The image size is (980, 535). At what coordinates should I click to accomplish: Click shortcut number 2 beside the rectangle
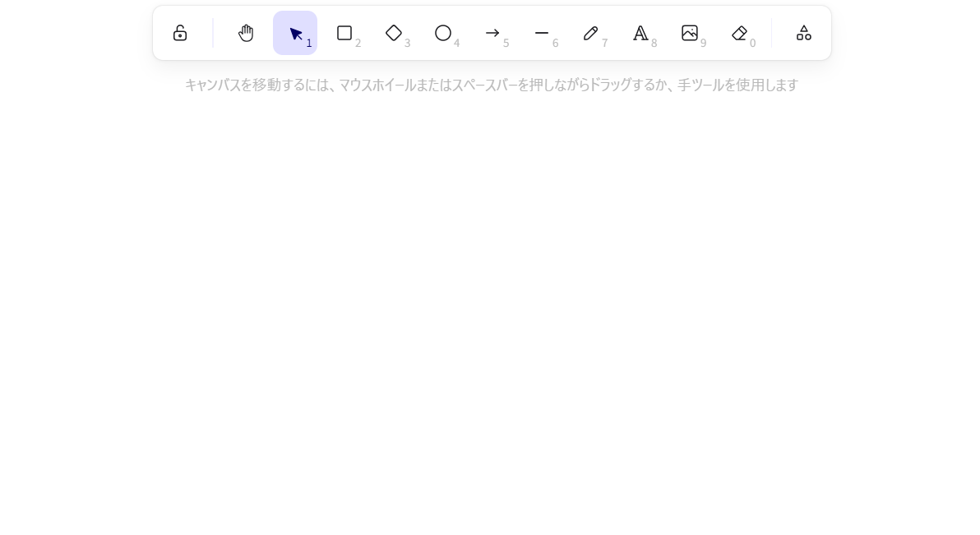358,44
